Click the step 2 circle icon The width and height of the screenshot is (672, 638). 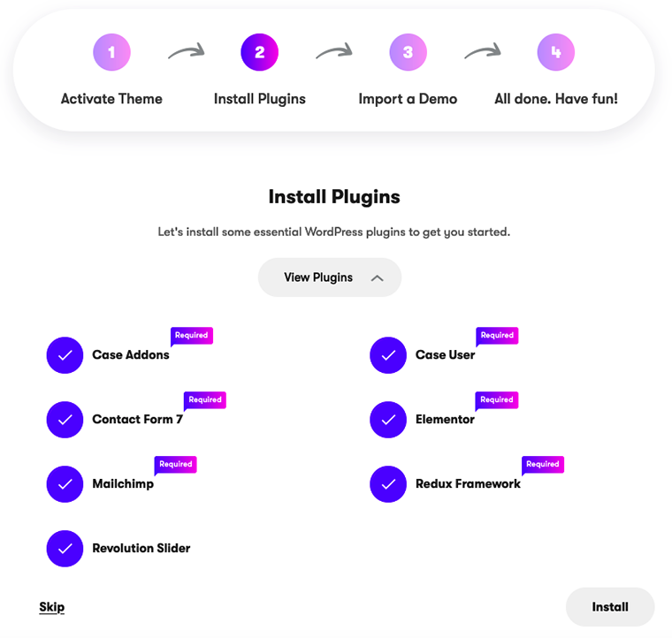259,52
